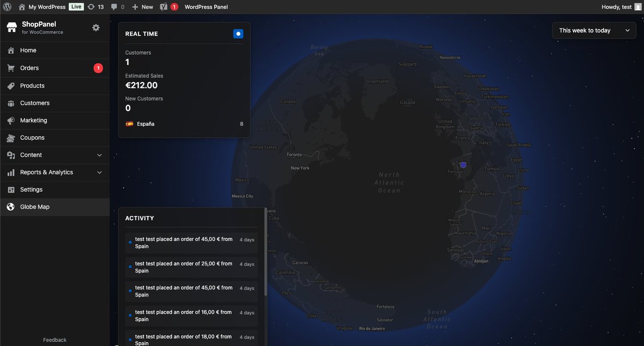Toggle the Real Time live switch

coord(237,33)
